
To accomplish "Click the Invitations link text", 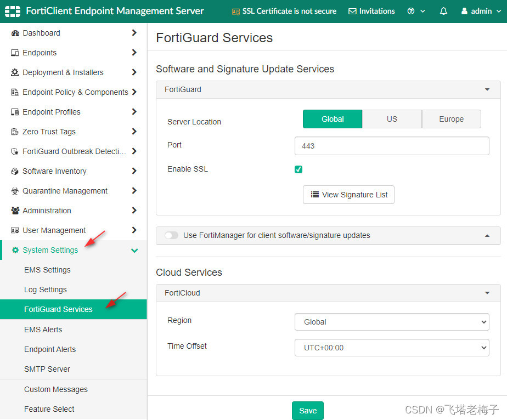I will (377, 12).
